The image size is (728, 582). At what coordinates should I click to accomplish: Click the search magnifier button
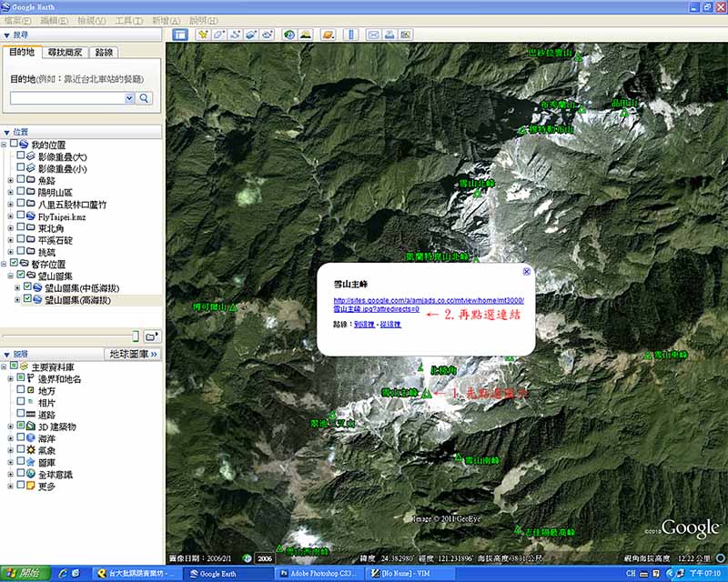click(144, 98)
